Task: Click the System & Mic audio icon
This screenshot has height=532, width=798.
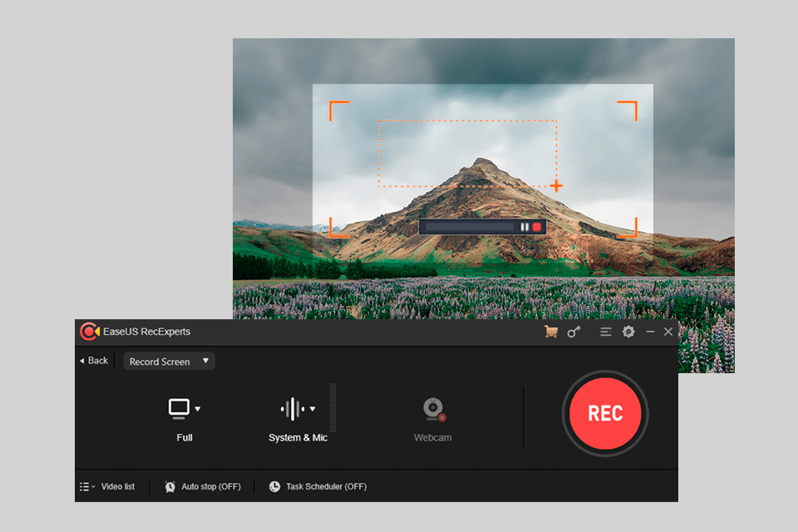Action: pyautogui.click(x=294, y=408)
